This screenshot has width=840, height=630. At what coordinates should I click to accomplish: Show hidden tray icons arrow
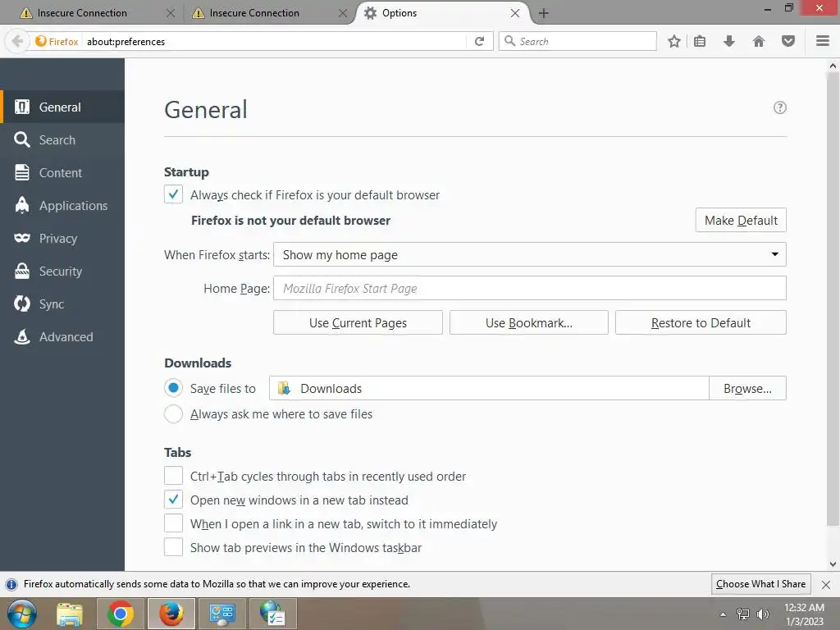point(724,614)
